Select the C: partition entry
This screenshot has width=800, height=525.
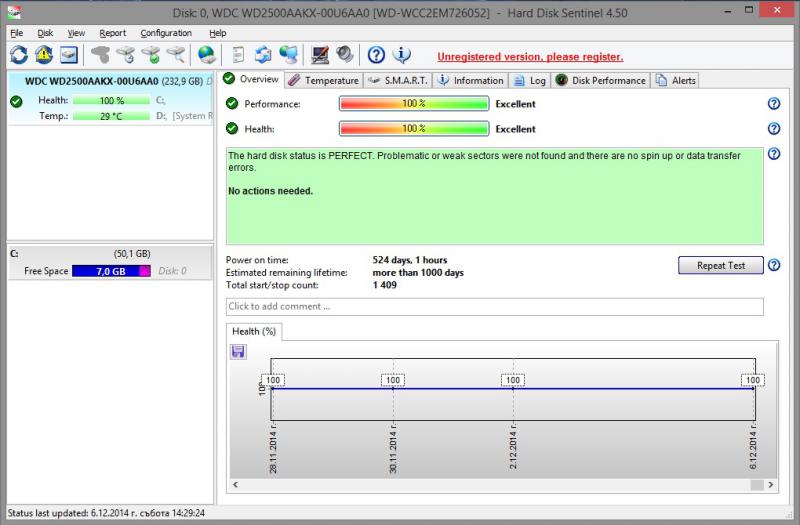110,262
